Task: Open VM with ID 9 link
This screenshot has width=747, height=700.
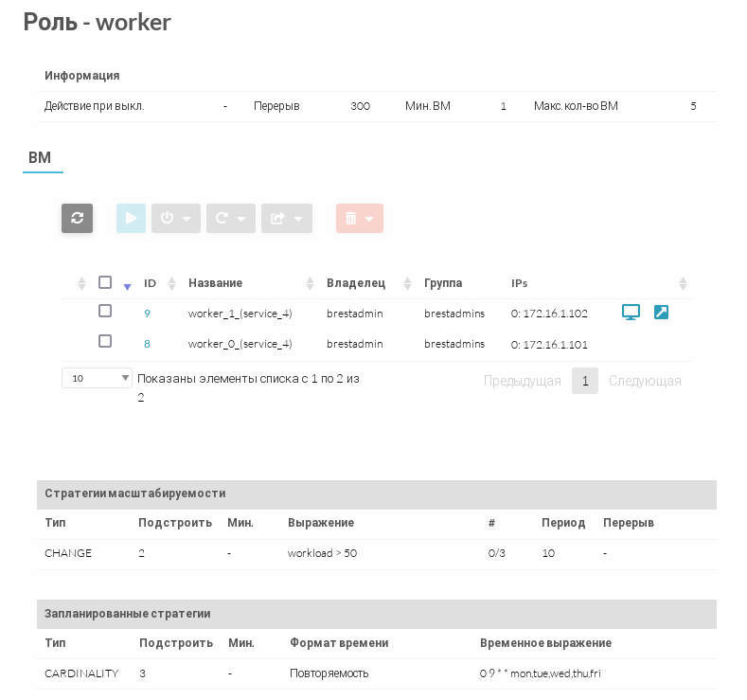Action: [x=147, y=314]
